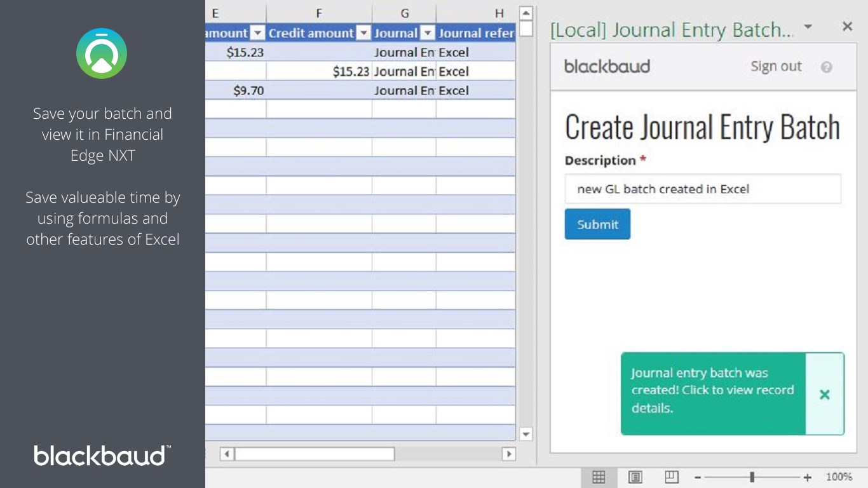The width and height of the screenshot is (868, 488).
Task: Open the debit amount column filter dropdown
Action: pyautogui.click(x=257, y=33)
